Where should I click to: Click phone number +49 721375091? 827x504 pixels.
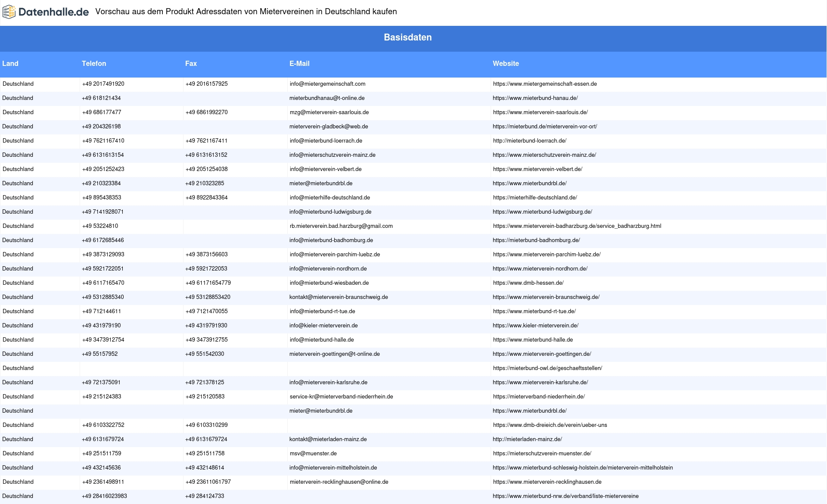[101, 383]
